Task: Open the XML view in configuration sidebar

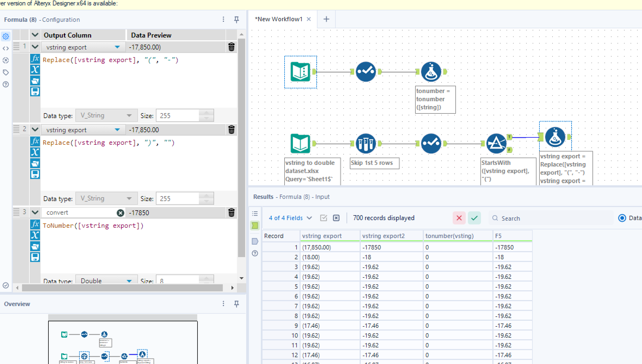Action: click(6, 48)
